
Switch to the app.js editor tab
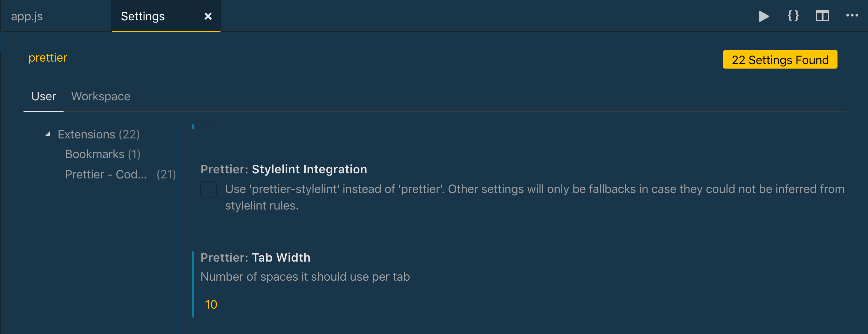point(27,16)
